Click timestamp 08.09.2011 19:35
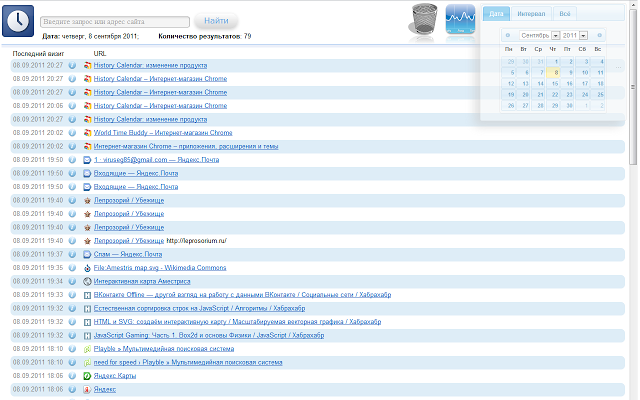The image size is (640, 400). point(38,268)
